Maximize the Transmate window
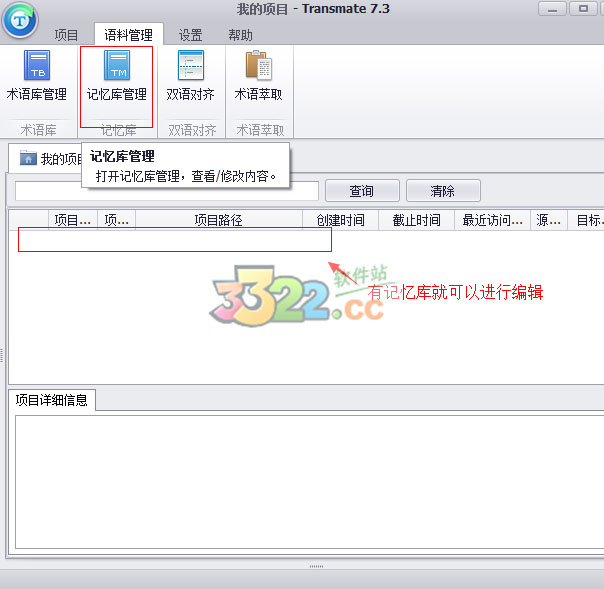The height and width of the screenshot is (589, 604). 583,9
